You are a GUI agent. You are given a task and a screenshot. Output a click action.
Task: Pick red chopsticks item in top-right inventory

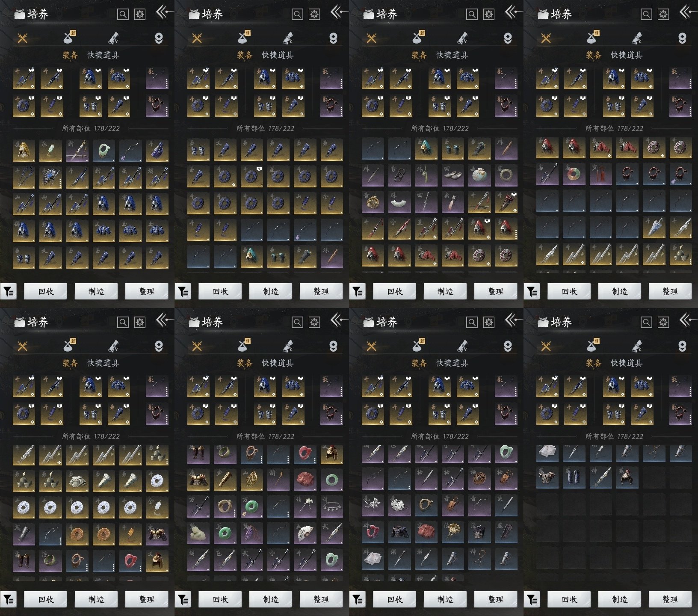pyautogui.click(x=600, y=174)
